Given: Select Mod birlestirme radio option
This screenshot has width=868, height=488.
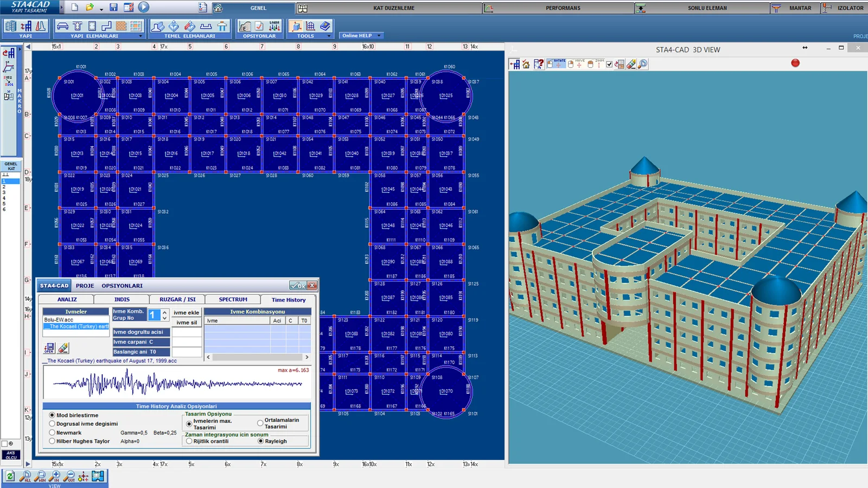Looking at the screenshot, I should click(x=52, y=415).
